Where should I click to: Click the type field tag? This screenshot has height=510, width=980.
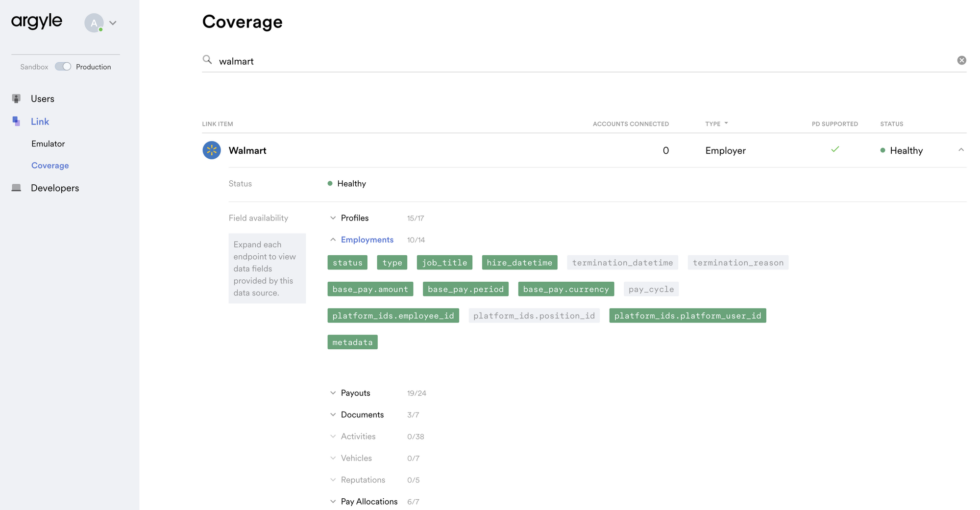point(392,263)
